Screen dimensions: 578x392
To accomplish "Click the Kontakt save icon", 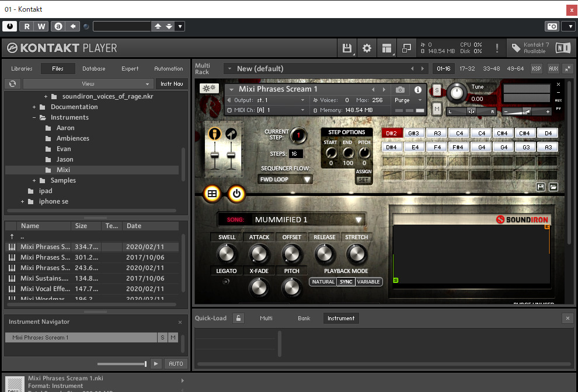I will (347, 48).
